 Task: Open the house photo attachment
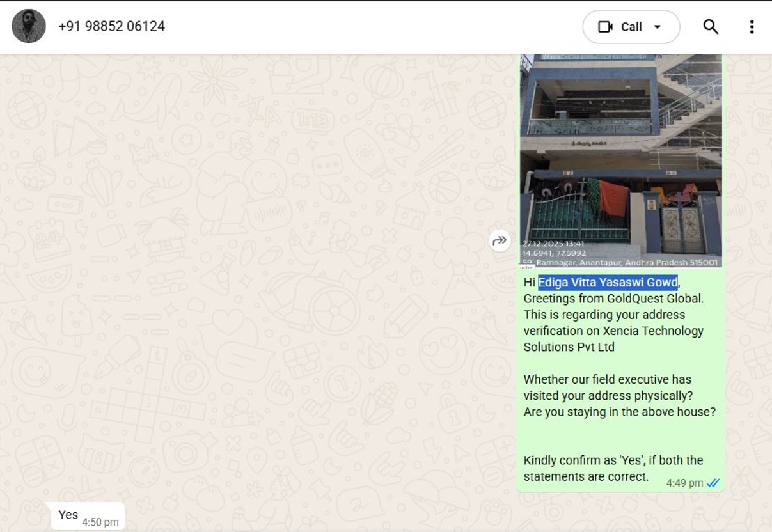tap(620, 153)
